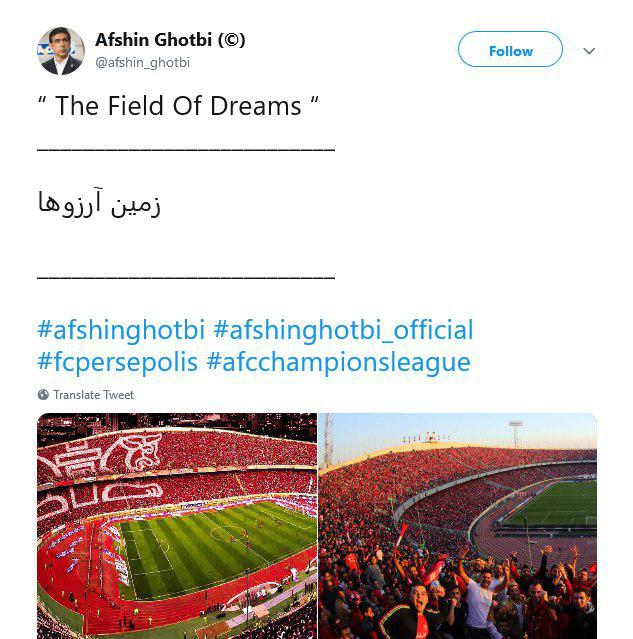Open the aerial stadium photo
Screen dimensions: 633x639
point(177,526)
